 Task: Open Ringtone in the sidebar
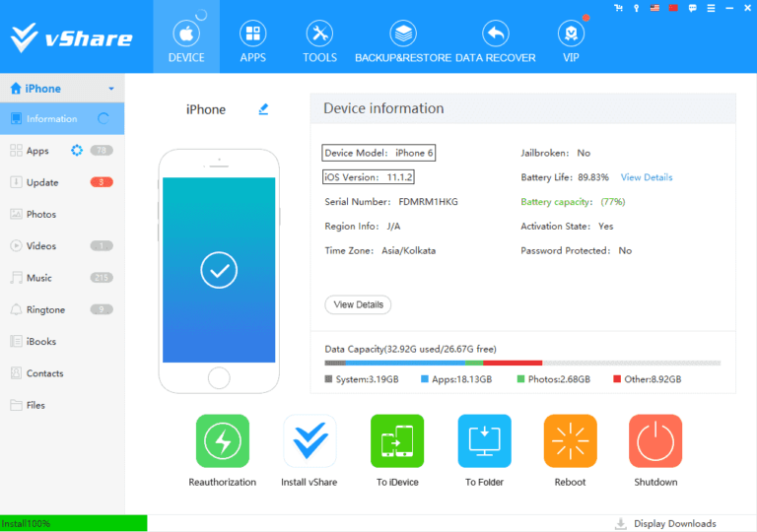pos(62,309)
